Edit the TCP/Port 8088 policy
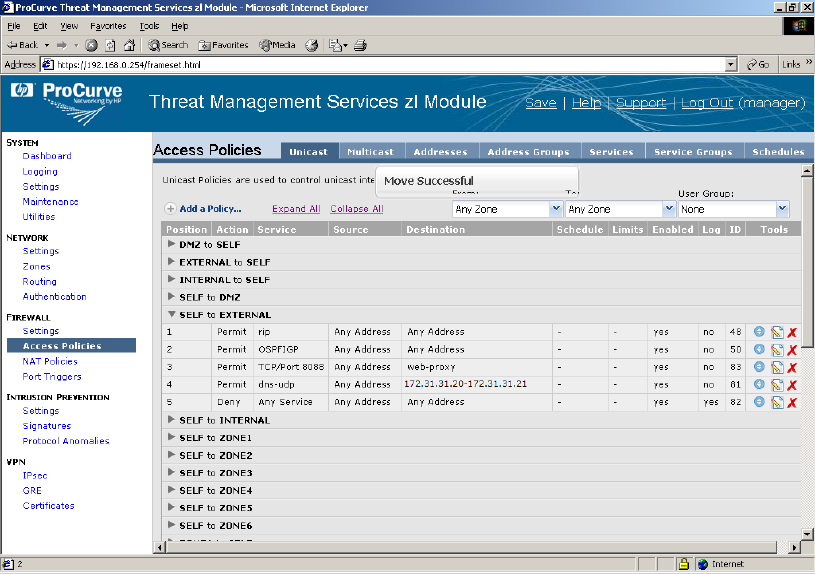This screenshot has height=574, width=815. click(777, 368)
